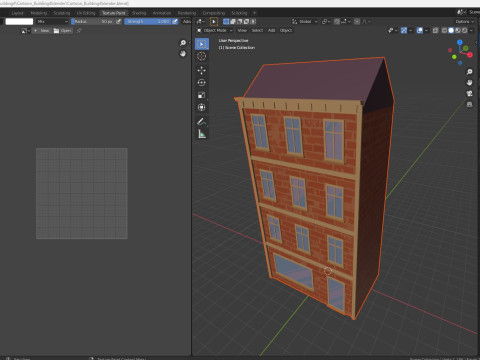480x360 pixels.
Task: Open the Global transform orientation dropdown
Action: click(x=305, y=21)
